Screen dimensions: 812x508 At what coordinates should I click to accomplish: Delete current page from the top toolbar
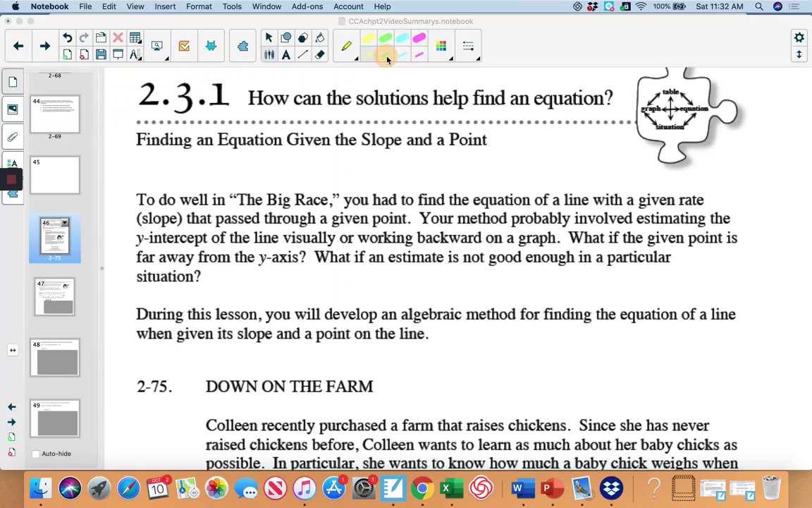(x=84, y=54)
